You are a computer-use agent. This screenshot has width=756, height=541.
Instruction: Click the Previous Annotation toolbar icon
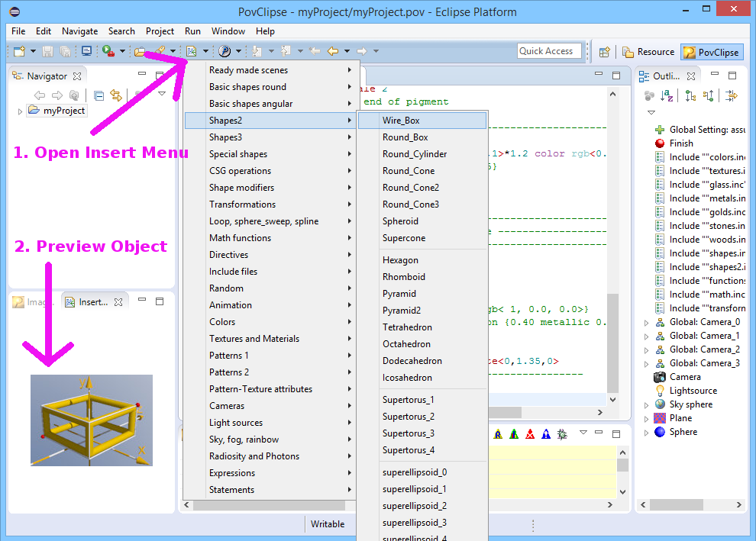pyautogui.click(x=286, y=51)
